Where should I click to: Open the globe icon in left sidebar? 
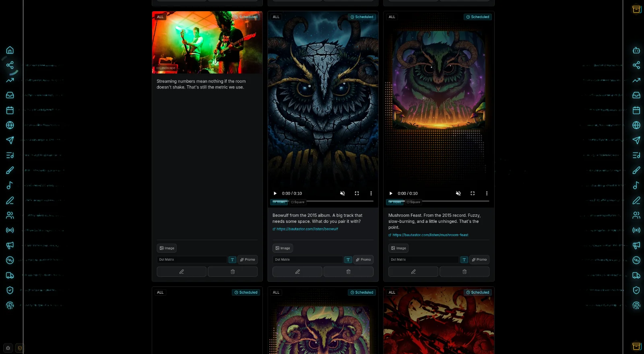click(x=10, y=125)
